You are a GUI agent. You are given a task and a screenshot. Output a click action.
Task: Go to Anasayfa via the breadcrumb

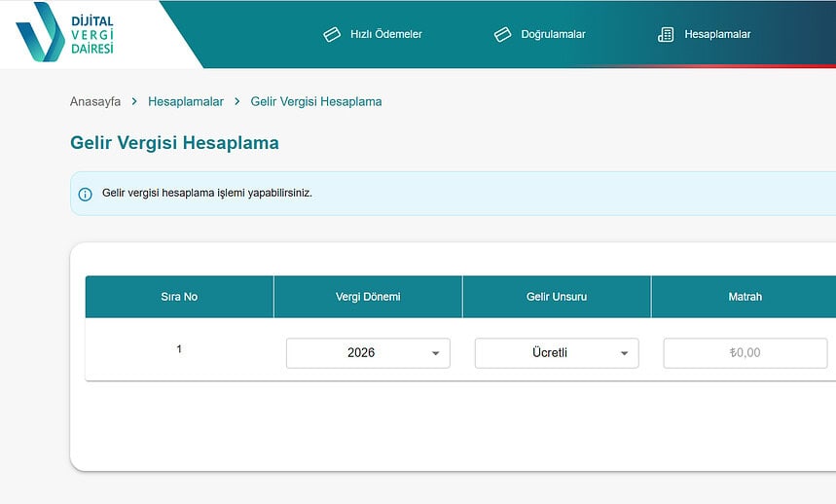click(95, 101)
